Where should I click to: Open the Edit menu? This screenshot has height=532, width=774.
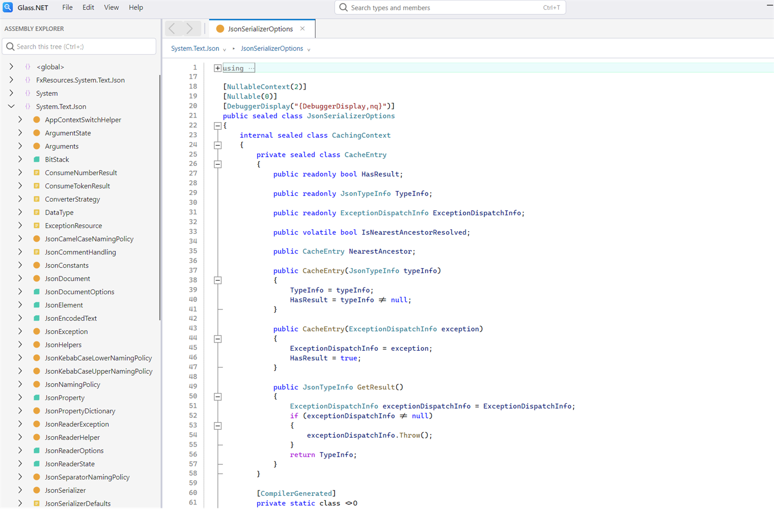click(x=88, y=8)
